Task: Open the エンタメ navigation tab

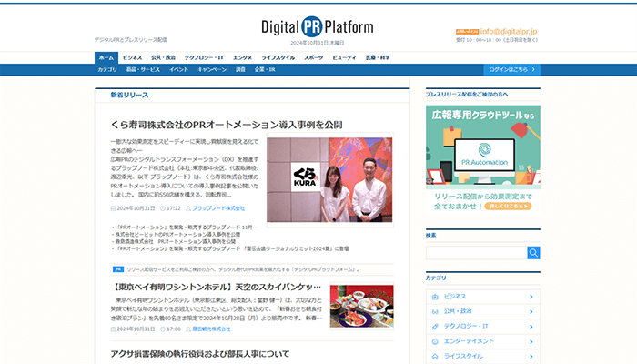Action: pyautogui.click(x=243, y=57)
